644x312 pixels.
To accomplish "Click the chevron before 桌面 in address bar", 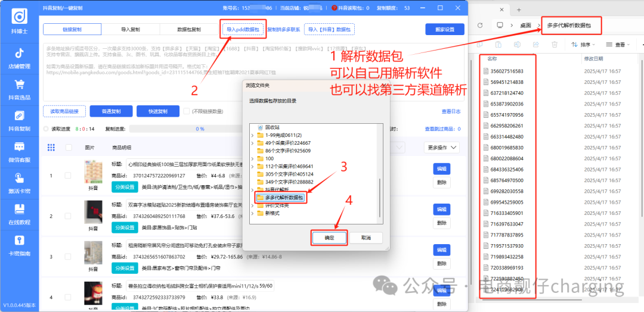I will tap(513, 26).
